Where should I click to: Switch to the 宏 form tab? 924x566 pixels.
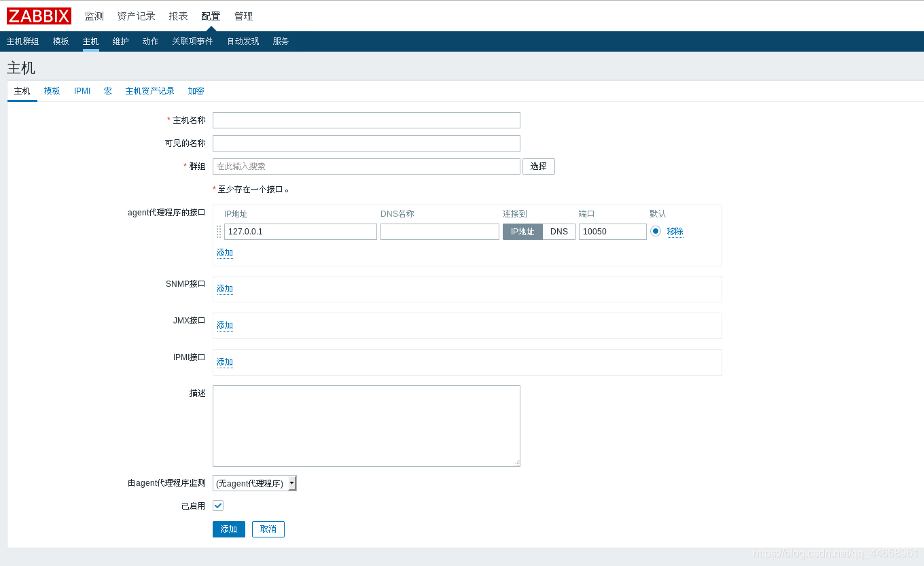[108, 91]
